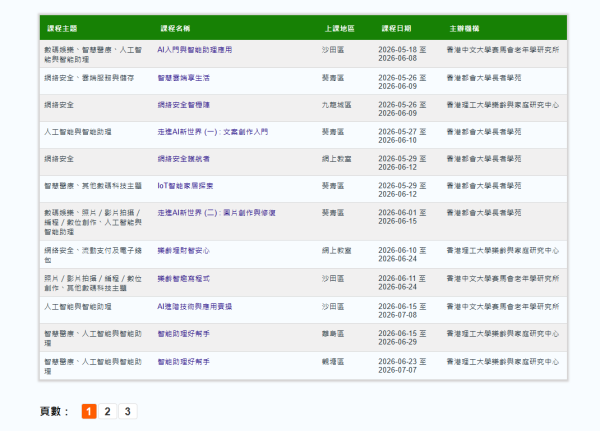Select the date 2026-06-15 至 2026-06-29

(x=402, y=338)
